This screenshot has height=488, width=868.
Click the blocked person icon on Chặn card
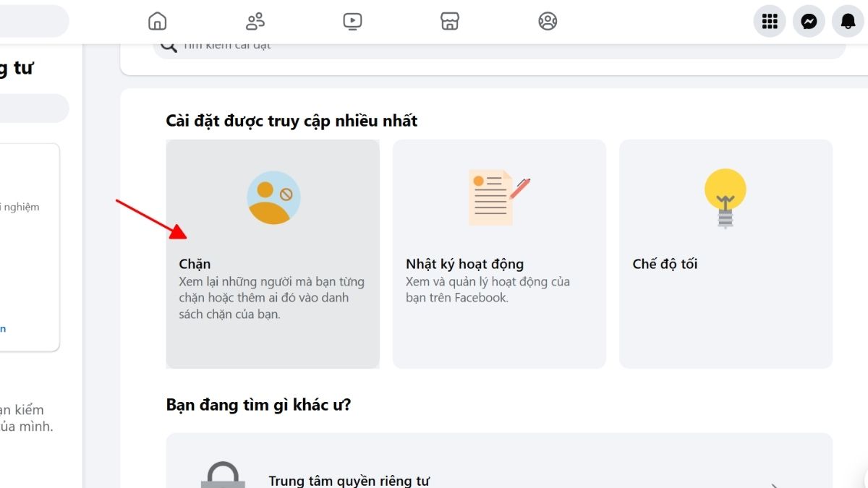(x=273, y=197)
